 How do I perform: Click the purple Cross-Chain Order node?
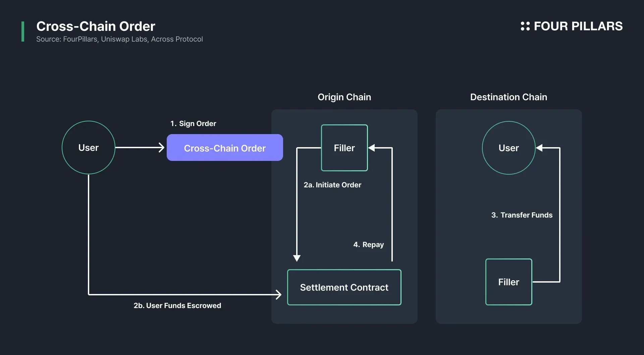tap(224, 147)
